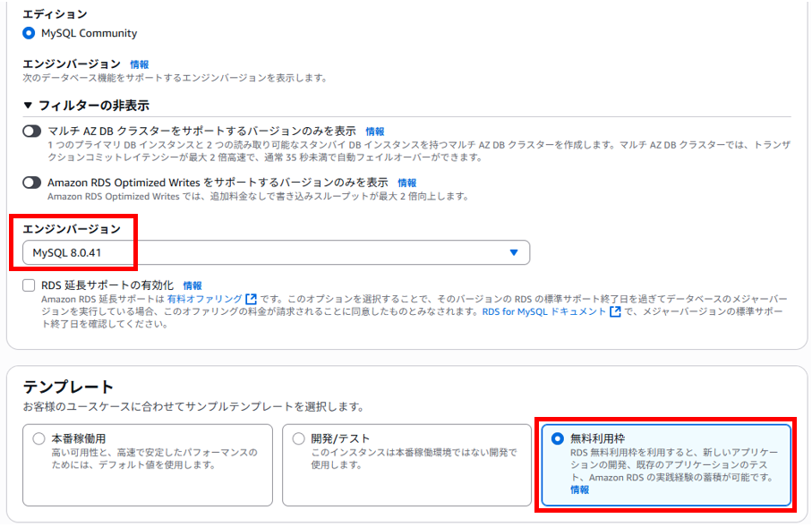Open the 情報 link beside the エンジンバージョン heading

[x=140, y=64]
